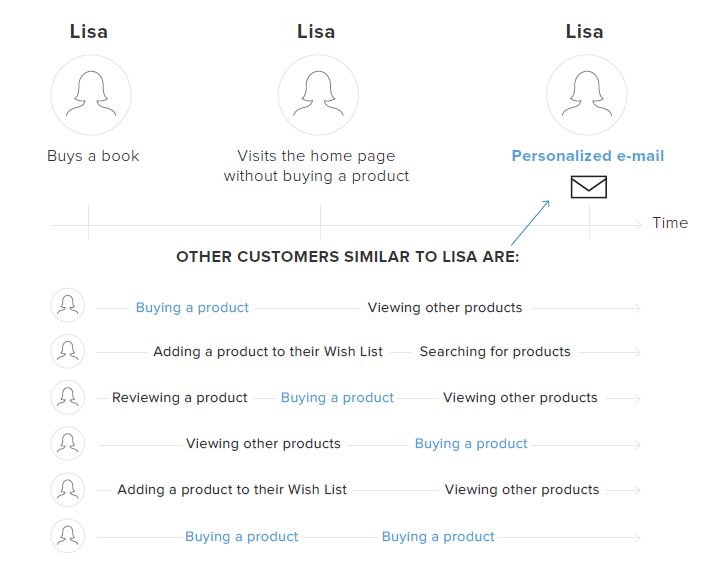Click the 'Other customers similar to Lisa are' heading
This screenshot has height=566, width=718.
pos(348,256)
